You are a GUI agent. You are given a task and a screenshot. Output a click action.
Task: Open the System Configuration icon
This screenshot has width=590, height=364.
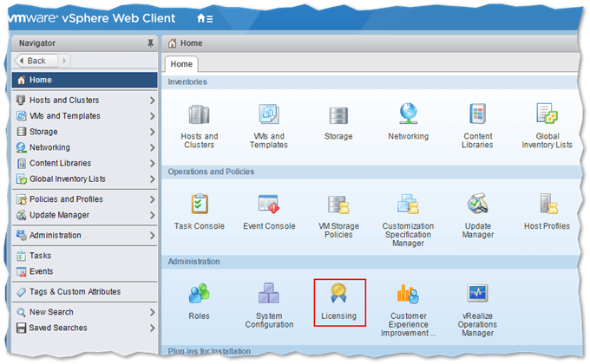(x=269, y=293)
